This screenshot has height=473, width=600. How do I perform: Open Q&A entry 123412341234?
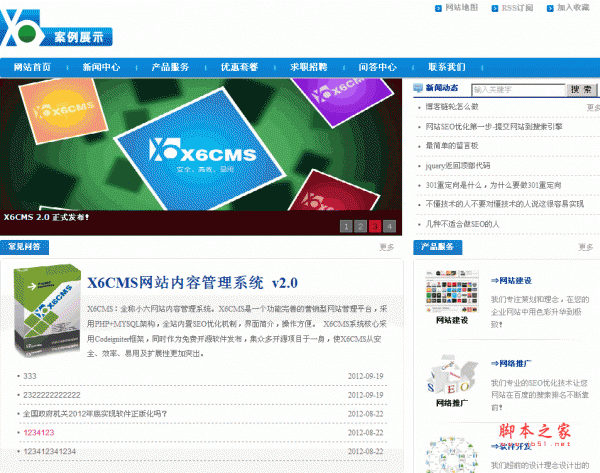pos(50,451)
